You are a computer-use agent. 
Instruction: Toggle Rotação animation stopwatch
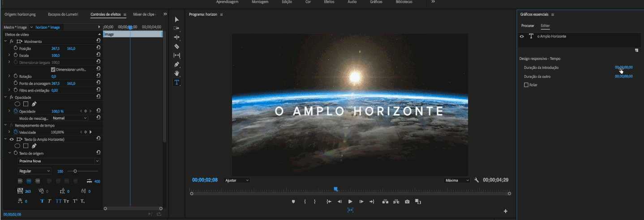pyautogui.click(x=16, y=76)
